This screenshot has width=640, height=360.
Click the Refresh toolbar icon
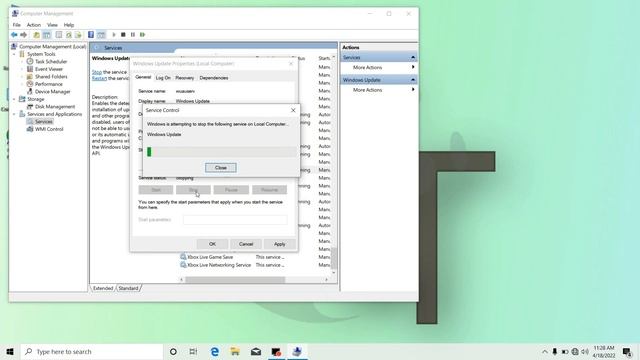point(69,35)
